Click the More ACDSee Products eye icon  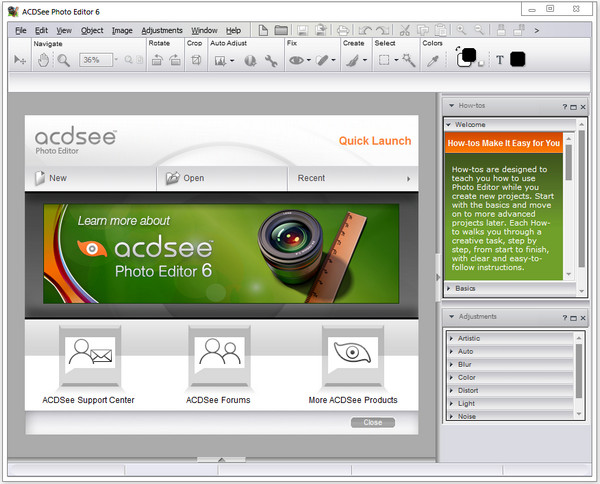(x=352, y=353)
